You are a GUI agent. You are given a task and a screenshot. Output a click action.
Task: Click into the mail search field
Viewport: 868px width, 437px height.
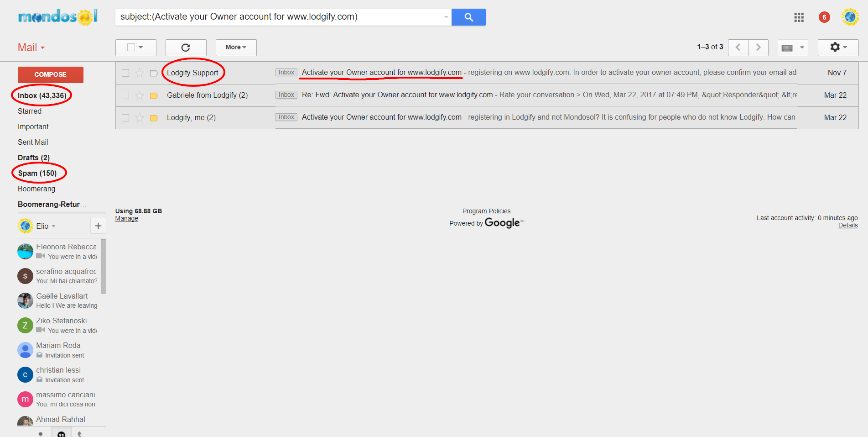coord(278,17)
